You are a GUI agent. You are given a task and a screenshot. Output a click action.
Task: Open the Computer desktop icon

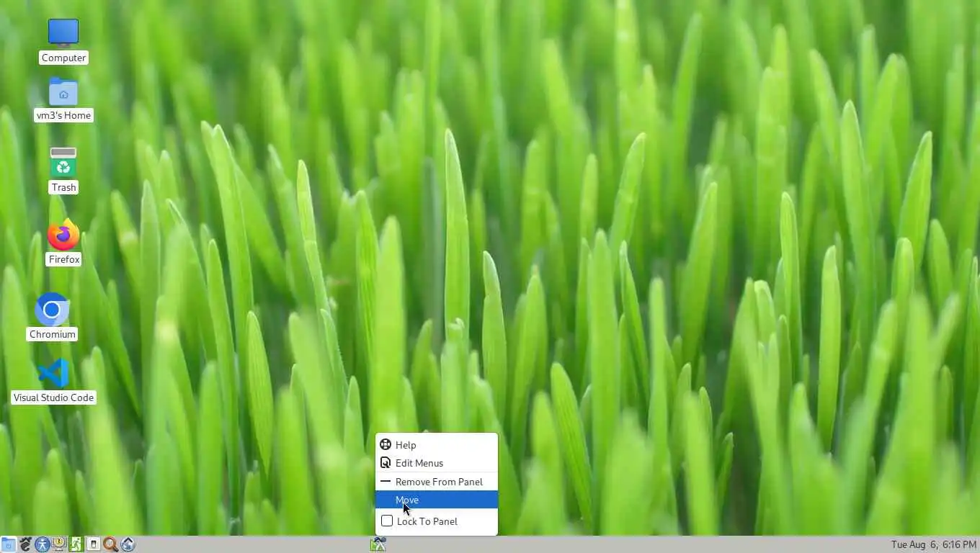[x=63, y=33]
